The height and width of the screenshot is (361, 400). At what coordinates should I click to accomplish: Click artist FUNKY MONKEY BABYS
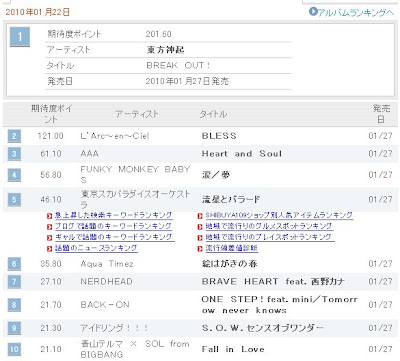pos(135,175)
